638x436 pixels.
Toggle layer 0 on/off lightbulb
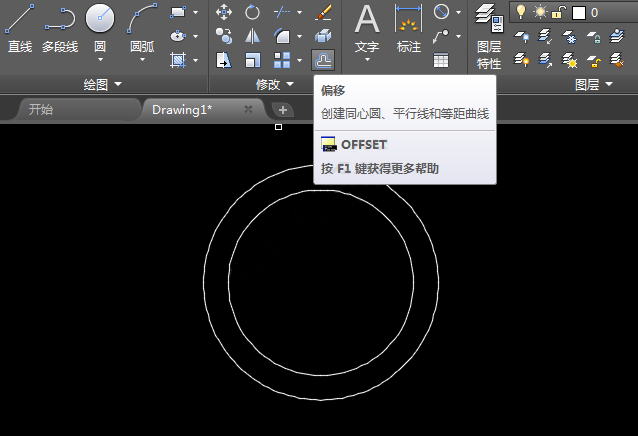tap(521, 12)
